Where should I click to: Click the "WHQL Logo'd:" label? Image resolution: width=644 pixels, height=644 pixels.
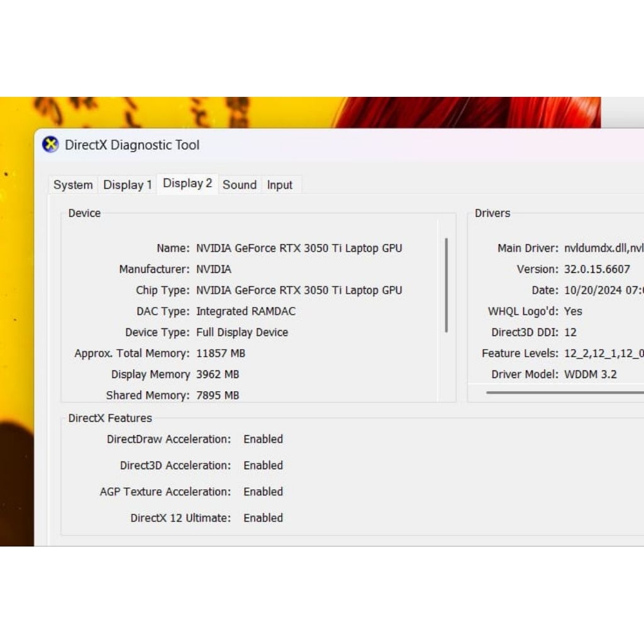click(523, 311)
